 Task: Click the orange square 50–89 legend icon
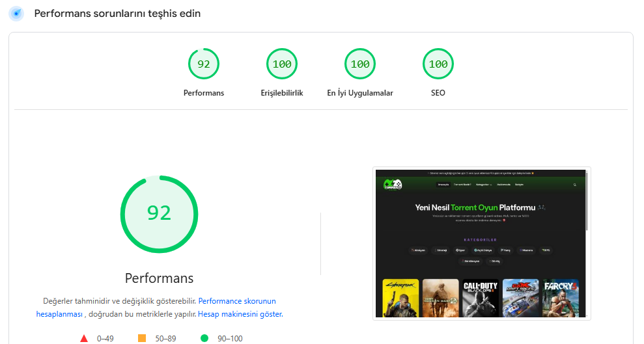142,338
